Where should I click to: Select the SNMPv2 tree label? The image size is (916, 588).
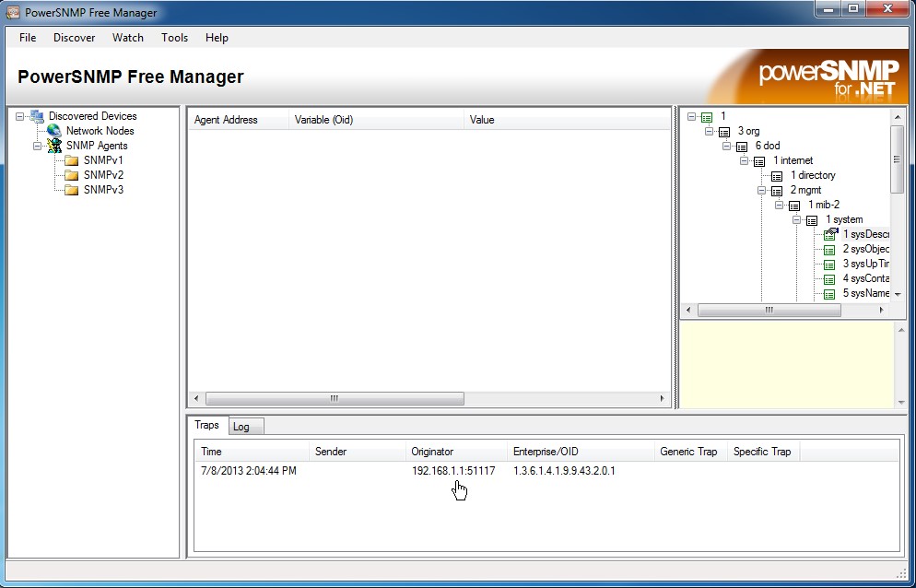[x=103, y=175]
